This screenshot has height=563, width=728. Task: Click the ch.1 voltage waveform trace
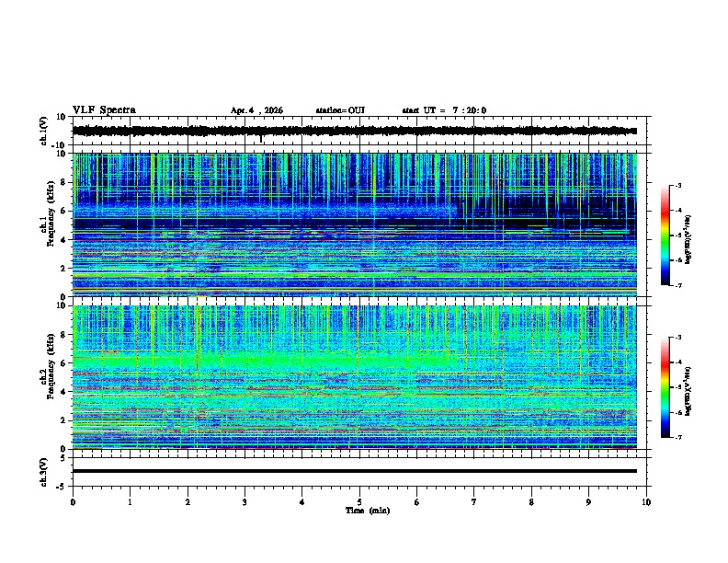coord(354,131)
